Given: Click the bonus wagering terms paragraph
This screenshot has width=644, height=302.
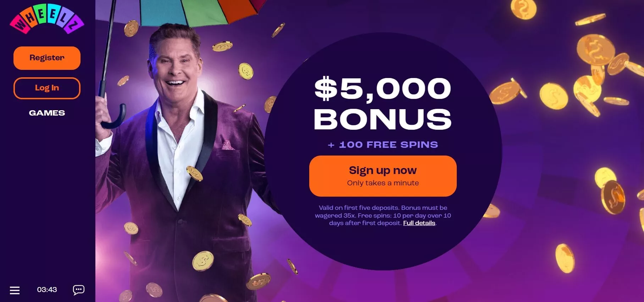Looking at the screenshot, I should (x=383, y=215).
